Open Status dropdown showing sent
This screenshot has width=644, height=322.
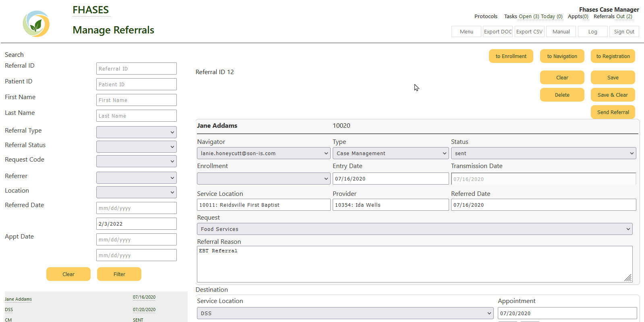tap(544, 153)
